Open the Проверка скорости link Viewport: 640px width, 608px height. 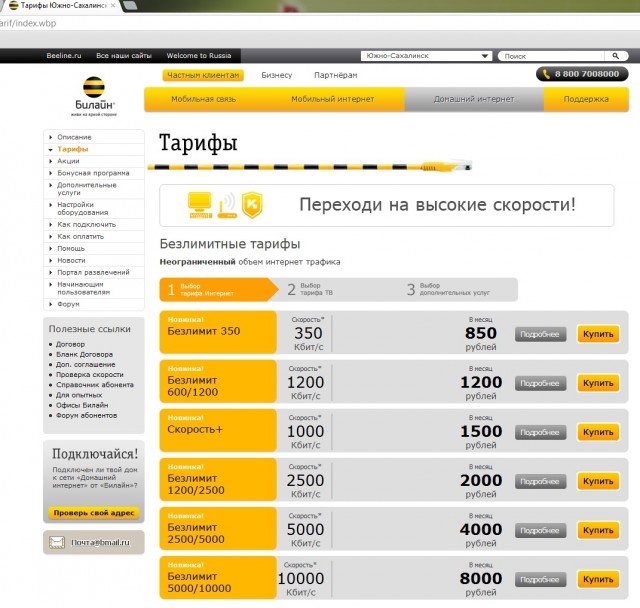(x=90, y=375)
